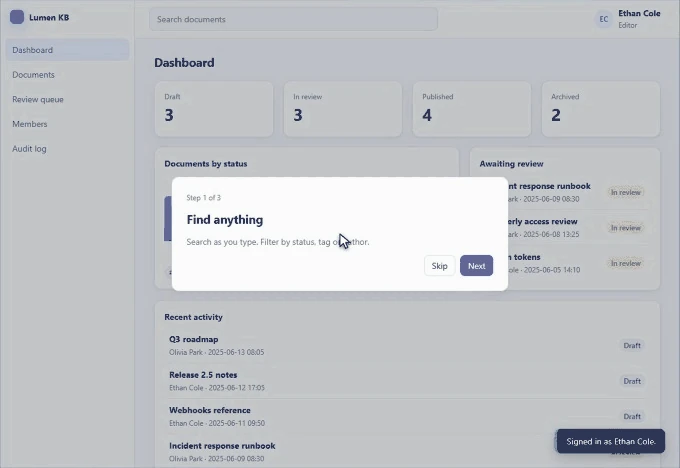Open the Ethan Cole profile name
Viewport: 680px width, 468px height.
tap(639, 13)
